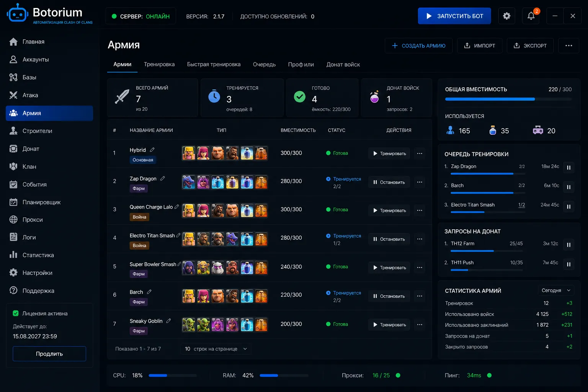This screenshot has width=588, height=392.
Task: Click the ИМПОРТ button
Action: click(480, 46)
